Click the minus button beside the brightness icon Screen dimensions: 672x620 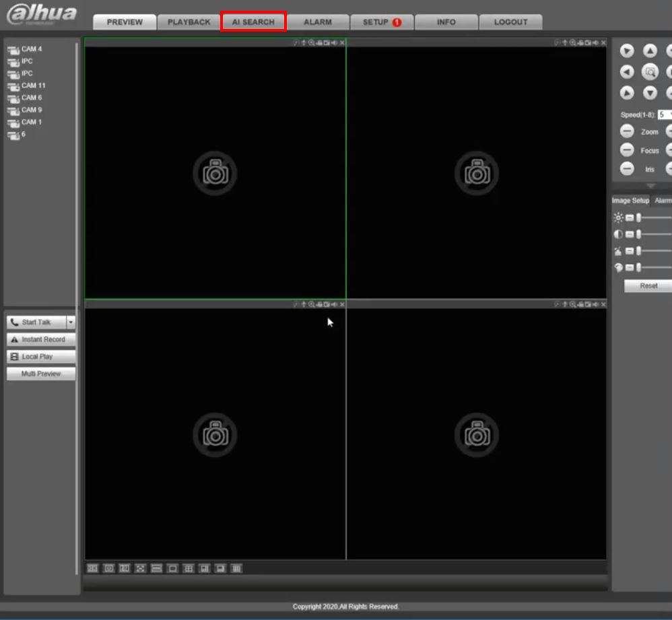point(629,218)
